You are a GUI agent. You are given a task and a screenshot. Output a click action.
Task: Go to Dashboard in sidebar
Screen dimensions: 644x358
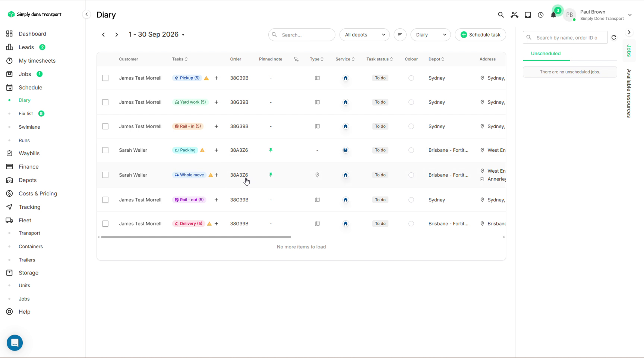pos(32,34)
